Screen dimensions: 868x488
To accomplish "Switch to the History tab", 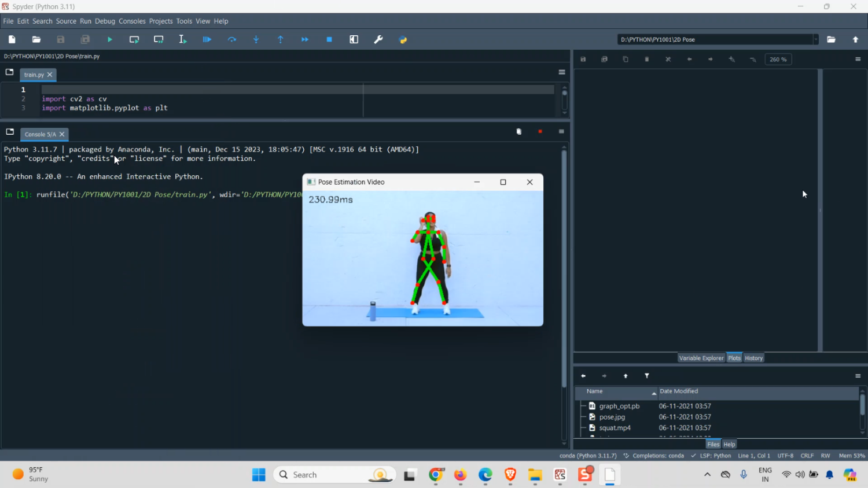I will [753, 358].
